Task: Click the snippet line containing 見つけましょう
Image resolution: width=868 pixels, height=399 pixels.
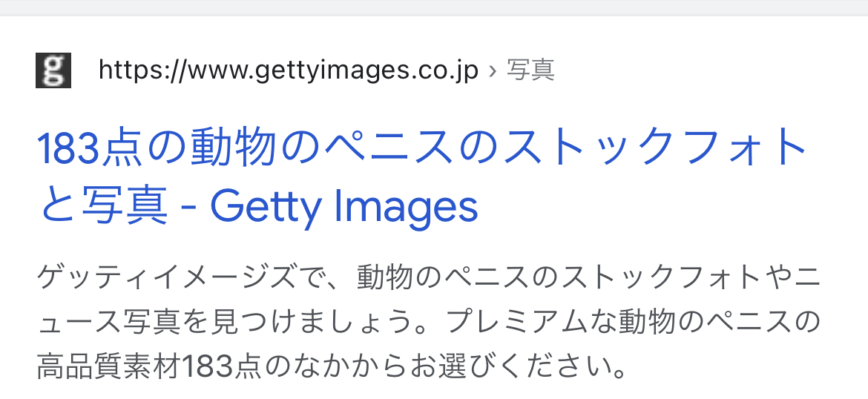Action: pyautogui.click(x=428, y=322)
